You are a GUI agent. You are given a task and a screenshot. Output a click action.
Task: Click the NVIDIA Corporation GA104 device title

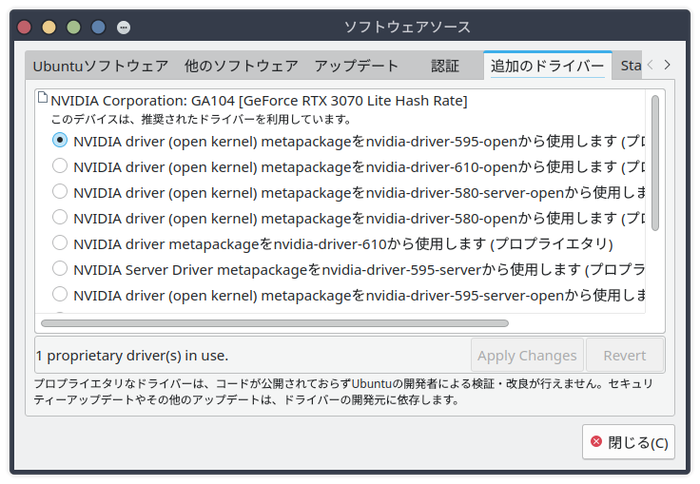point(259,101)
